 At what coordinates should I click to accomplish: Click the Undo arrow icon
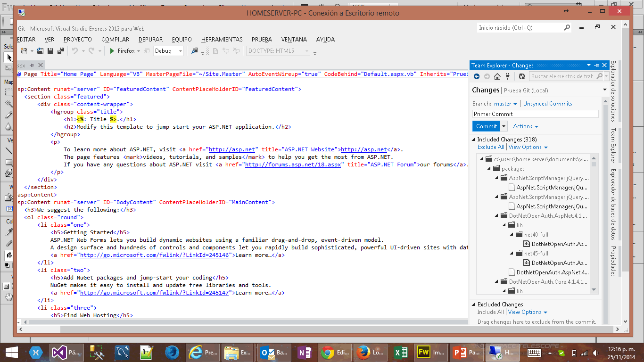click(x=74, y=51)
